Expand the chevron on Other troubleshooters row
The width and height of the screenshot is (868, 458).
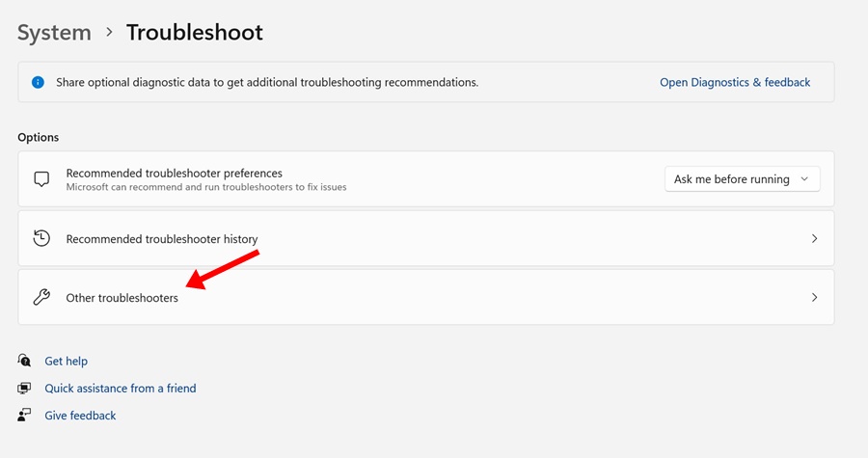[x=814, y=298]
